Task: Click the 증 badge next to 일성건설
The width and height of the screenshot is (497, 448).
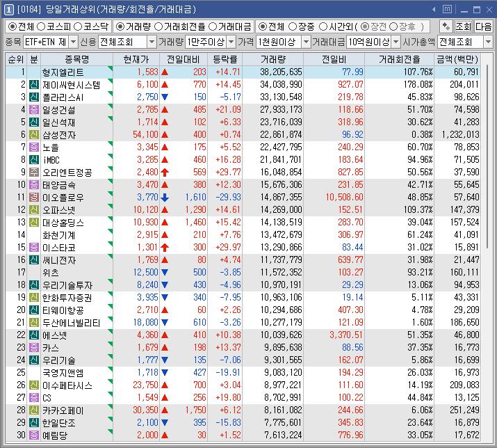Action: pos(34,110)
